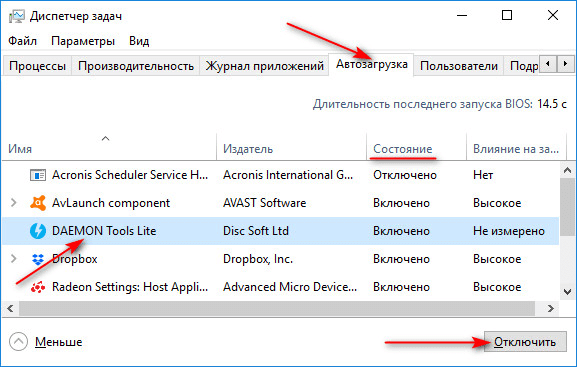Click Высокое impact in AvLaunch row
577x367 pixels.
[497, 203]
